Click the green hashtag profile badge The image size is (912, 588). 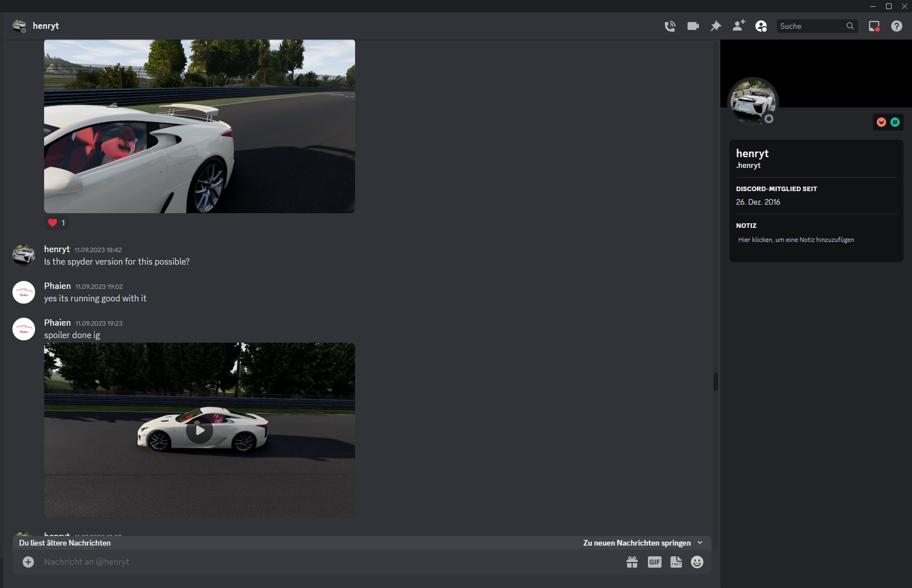[895, 122]
